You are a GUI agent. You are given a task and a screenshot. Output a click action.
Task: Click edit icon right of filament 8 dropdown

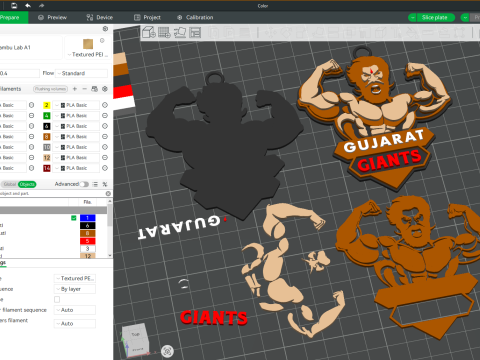pos(105,137)
